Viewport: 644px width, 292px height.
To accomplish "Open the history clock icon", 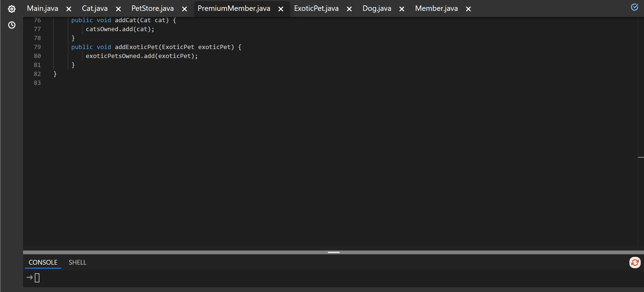I will point(12,25).
